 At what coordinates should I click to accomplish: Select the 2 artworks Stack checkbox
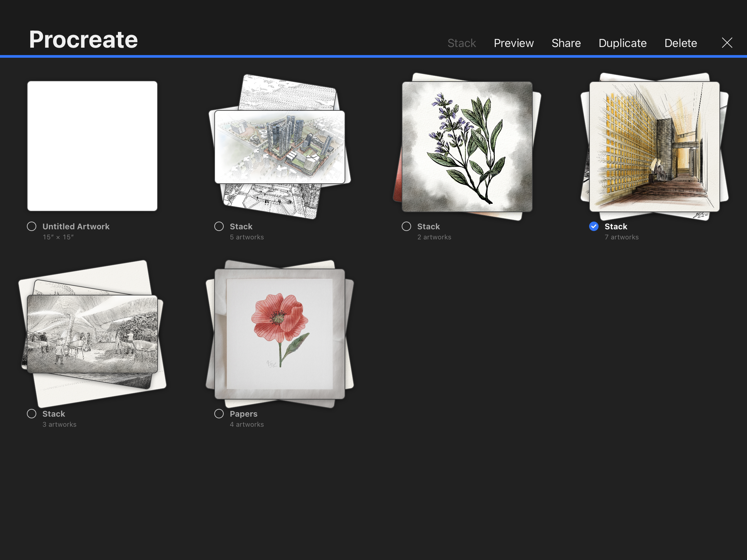(406, 226)
